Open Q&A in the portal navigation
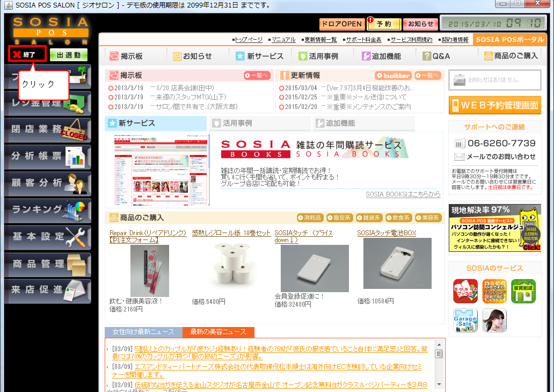 pos(436,56)
